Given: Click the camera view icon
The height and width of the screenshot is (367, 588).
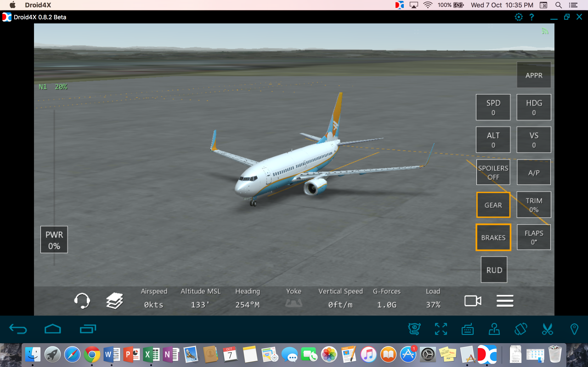Looking at the screenshot, I should (473, 301).
